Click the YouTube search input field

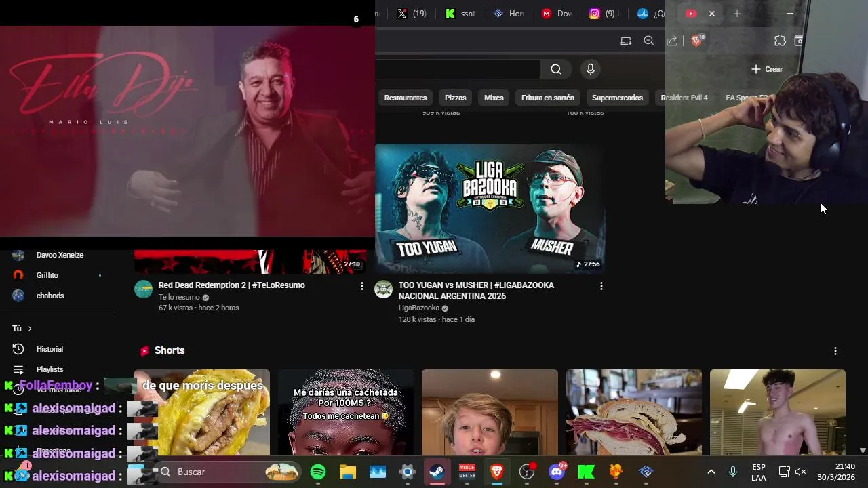(458, 69)
